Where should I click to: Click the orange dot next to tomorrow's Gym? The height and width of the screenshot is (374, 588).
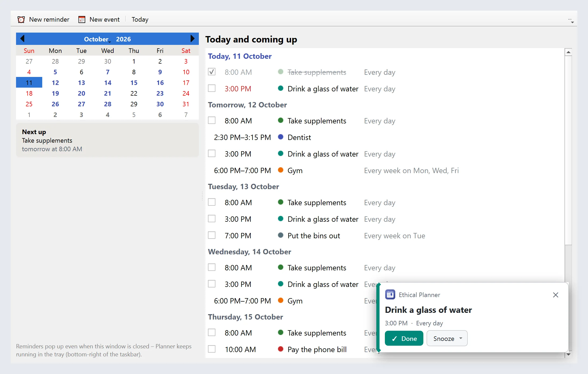pyautogui.click(x=281, y=170)
